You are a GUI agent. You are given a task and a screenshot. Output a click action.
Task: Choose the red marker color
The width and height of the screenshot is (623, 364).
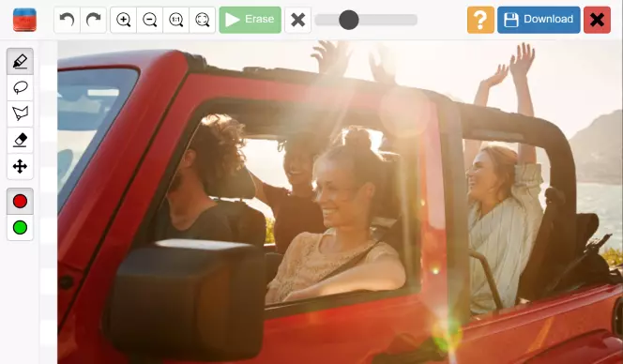[20, 202]
